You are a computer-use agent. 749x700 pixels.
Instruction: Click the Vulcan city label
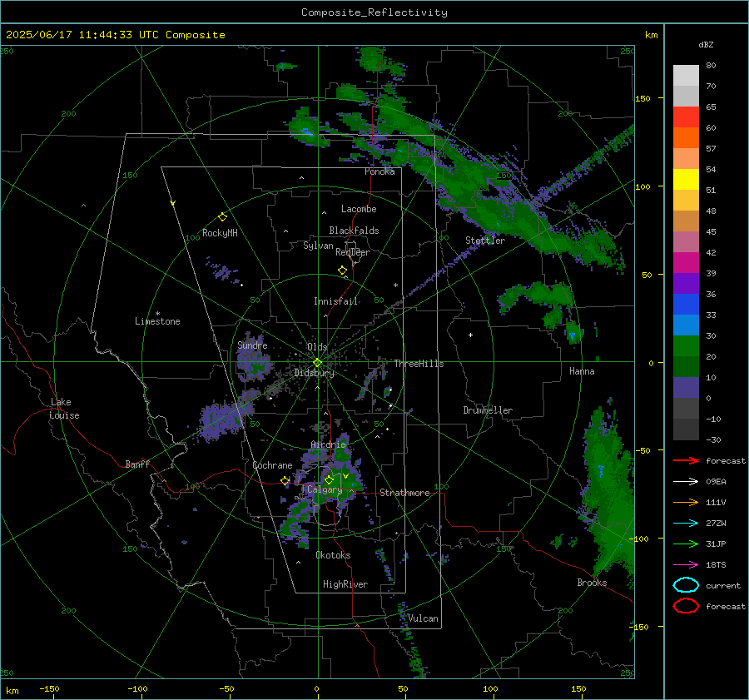click(423, 618)
